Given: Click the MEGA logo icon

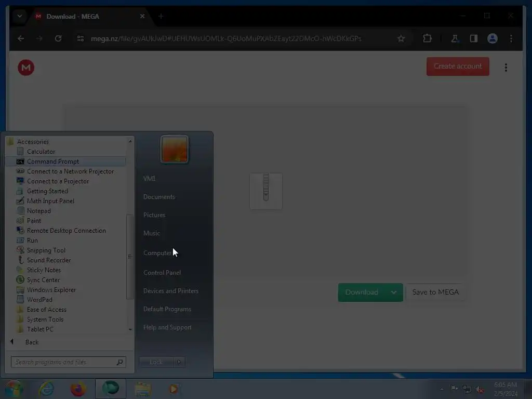Looking at the screenshot, I should [x=26, y=68].
